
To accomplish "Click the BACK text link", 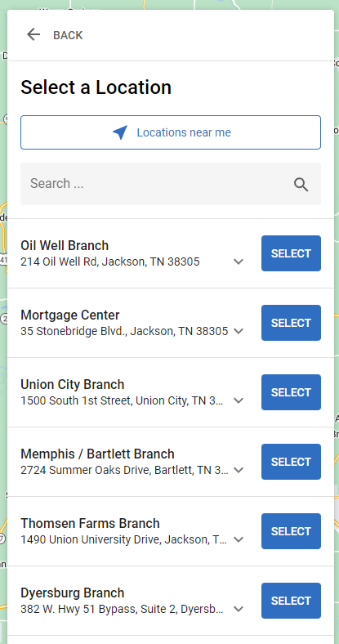I will [x=68, y=35].
